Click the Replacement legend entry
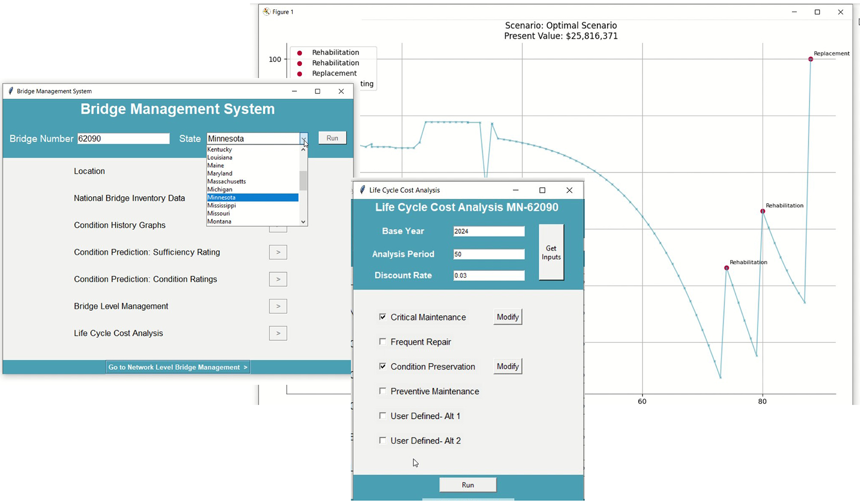Image resolution: width=860 pixels, height=504 pixels. pos(335,73)
